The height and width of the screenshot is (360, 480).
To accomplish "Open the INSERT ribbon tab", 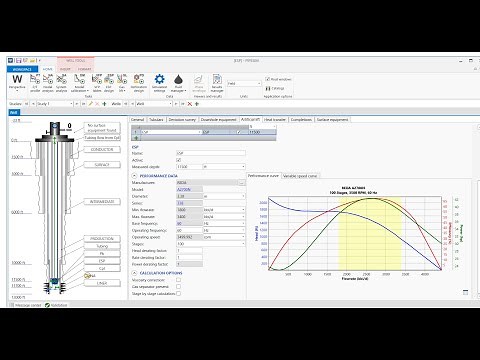I will tap(65, 69).
